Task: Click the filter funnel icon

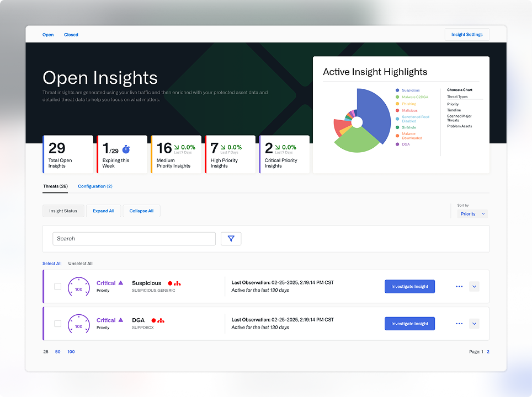Action: tap(231, 239)
